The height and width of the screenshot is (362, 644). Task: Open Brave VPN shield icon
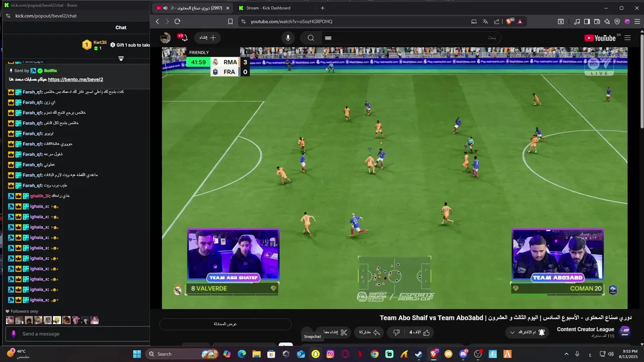click(617, 22)
